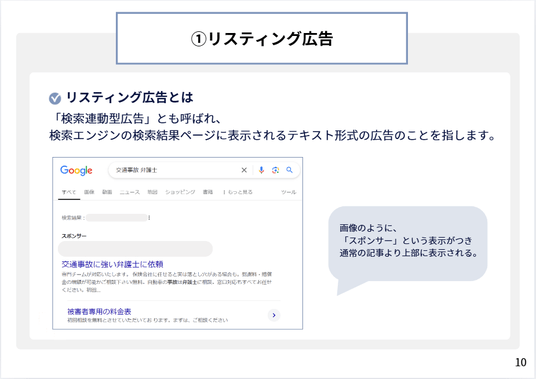Switch to the 画像 tab

[x=89, y=192]
